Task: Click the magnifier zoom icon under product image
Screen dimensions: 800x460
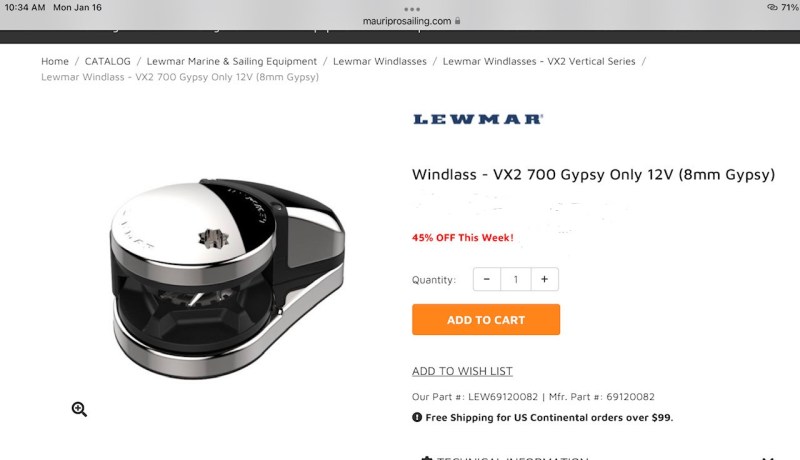Action: pos(79,409)
